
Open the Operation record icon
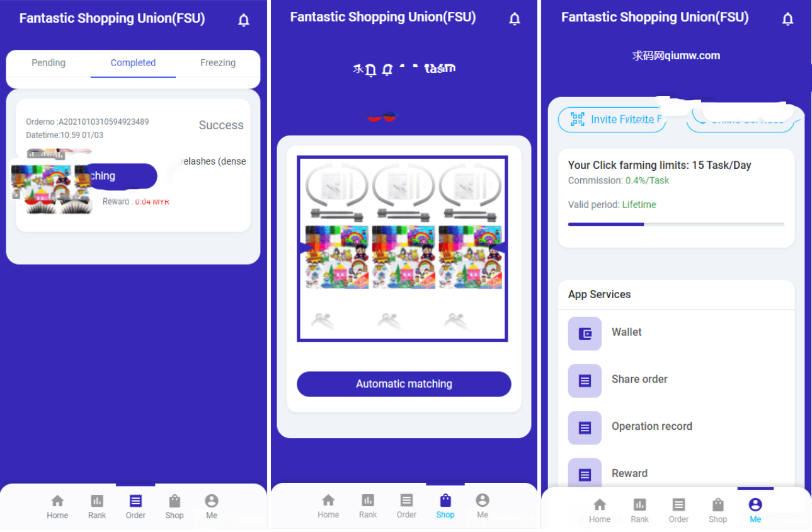[585, 428]
